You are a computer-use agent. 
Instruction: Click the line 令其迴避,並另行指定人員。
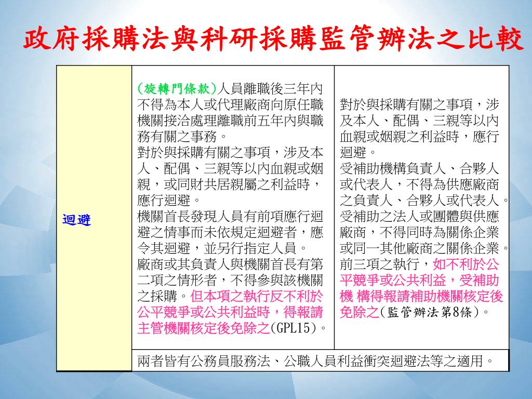[222, 248]
